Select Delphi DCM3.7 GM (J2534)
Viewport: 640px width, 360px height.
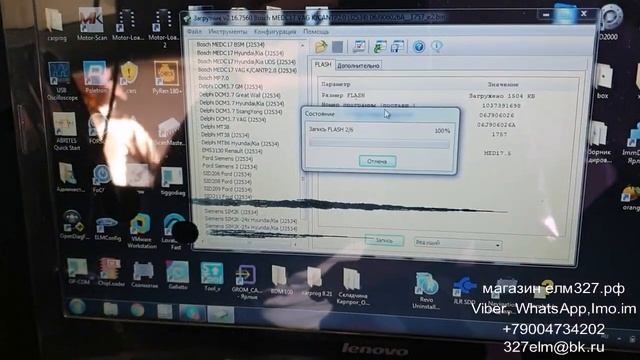(231, 87)
